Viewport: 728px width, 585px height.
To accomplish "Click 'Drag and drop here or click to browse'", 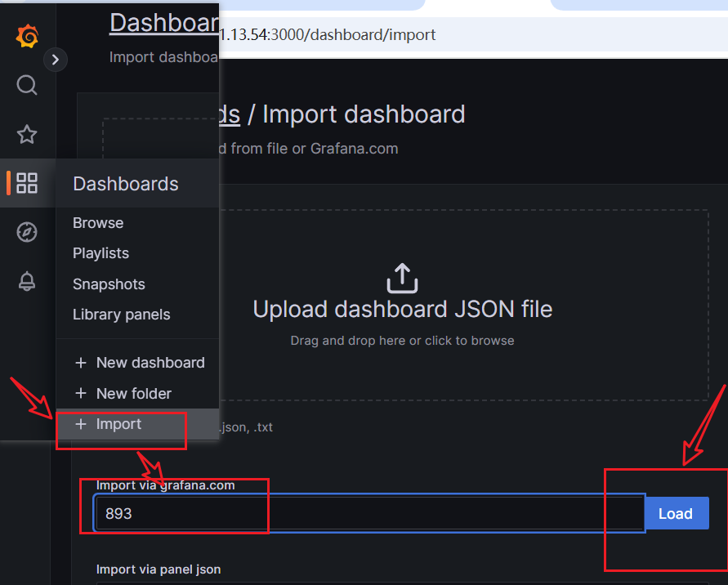I will tap(402, 341).
